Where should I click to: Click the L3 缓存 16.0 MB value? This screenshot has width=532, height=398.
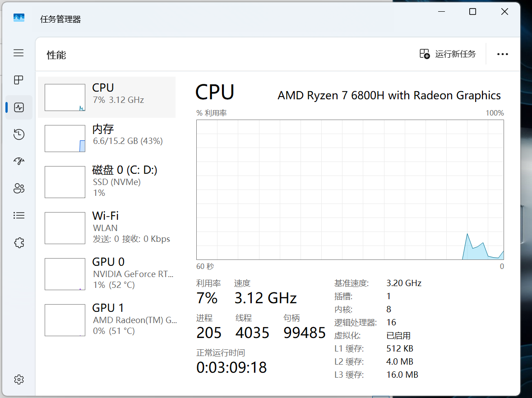pyautogui.click(x=402, y=375)
